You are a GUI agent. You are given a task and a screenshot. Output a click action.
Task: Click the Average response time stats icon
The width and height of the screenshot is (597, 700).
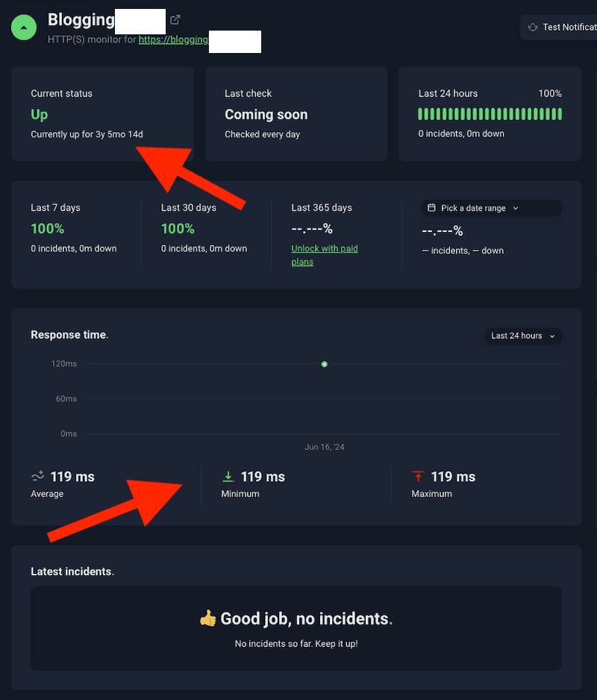38,476
